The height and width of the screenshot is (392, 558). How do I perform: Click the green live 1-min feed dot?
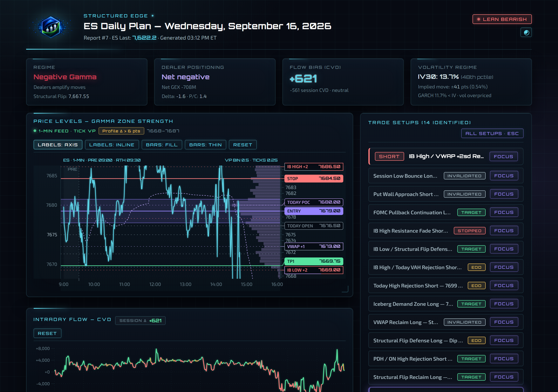35,131
